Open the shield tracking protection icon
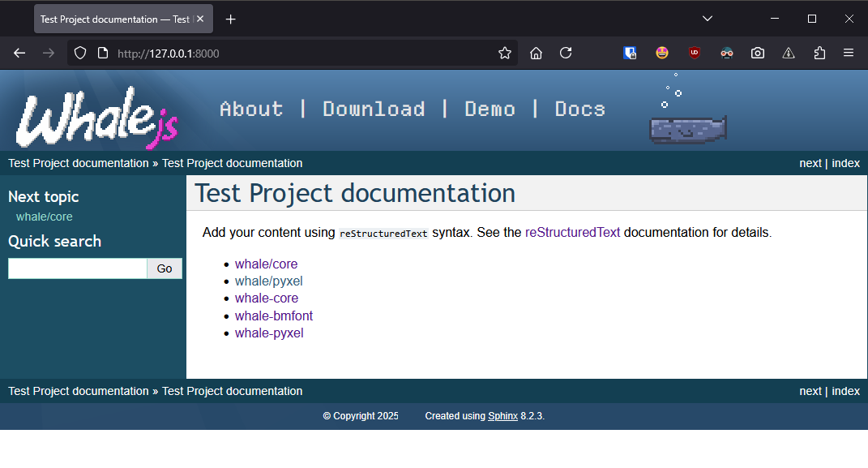 tap(80, 54)
